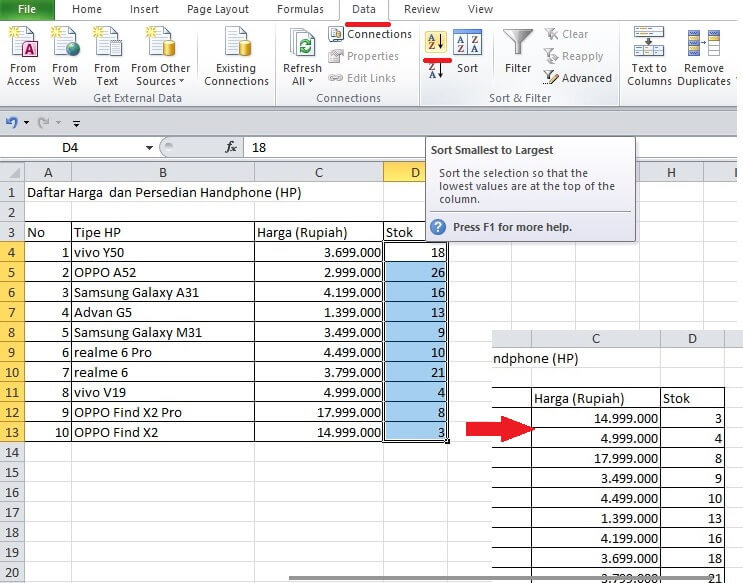The height and width of the screenshot is (583, 743).
Task: Click the insert function fx icon
Action: (x=231, y=147)
